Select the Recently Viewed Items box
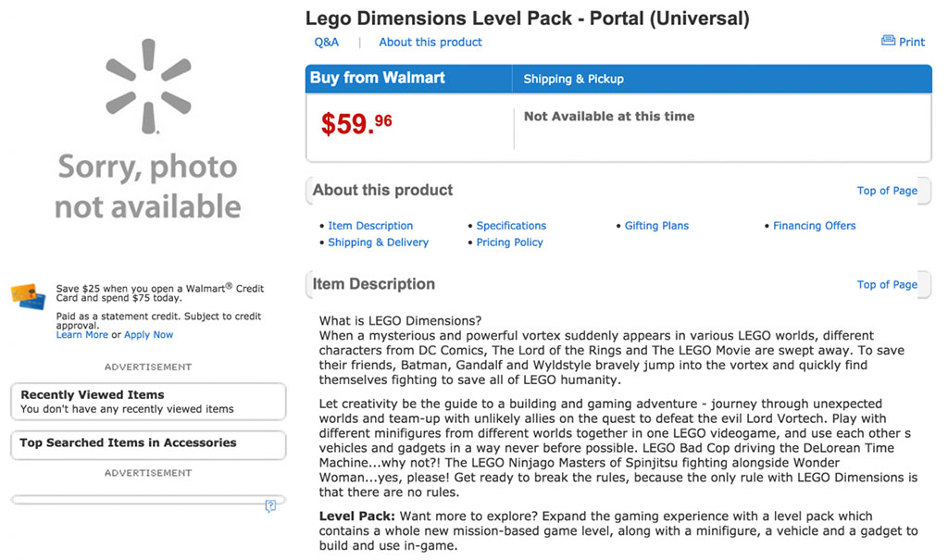Image resolution: width=948 pixels, height=560 pixels. click(148, 401)
